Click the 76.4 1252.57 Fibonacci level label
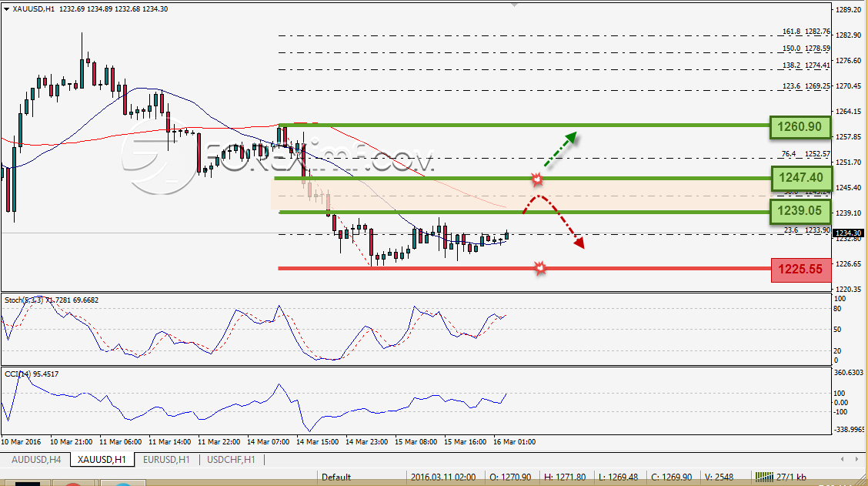The width and height of the screenshot is (868, 486). (806, 153)
